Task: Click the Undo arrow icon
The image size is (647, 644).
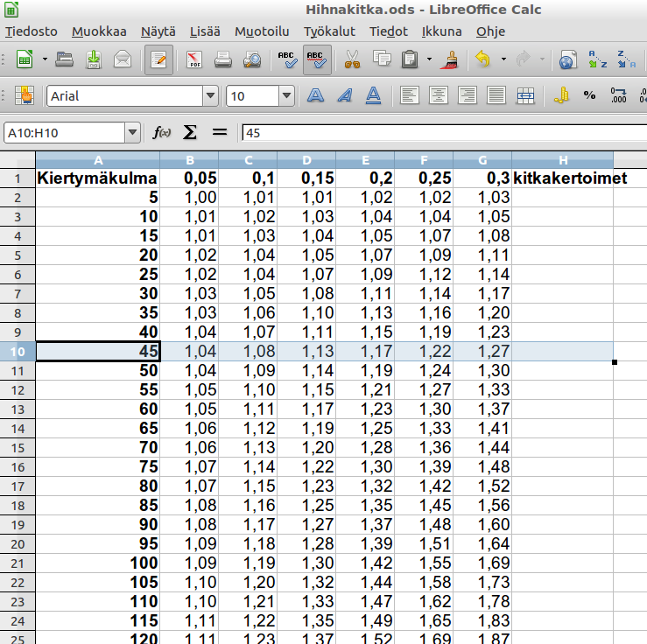Action: pyautogui.click(x=482, y=59)
